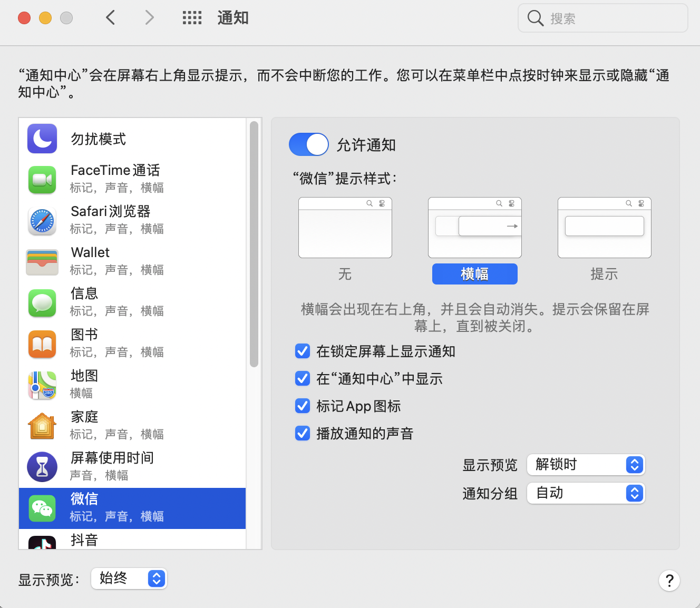This screenshot has width=700, height=608.
Task: Select the Do Not Disturb moon icon
Action: [x=42, y=139]
